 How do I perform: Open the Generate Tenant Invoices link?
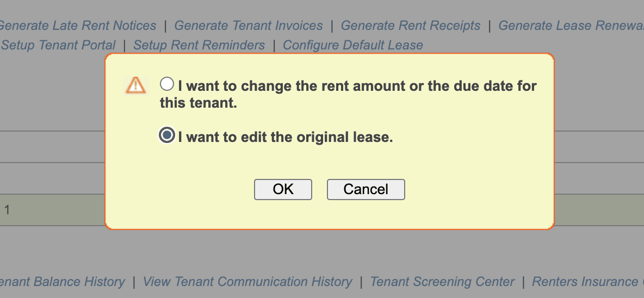coord(249,26)
